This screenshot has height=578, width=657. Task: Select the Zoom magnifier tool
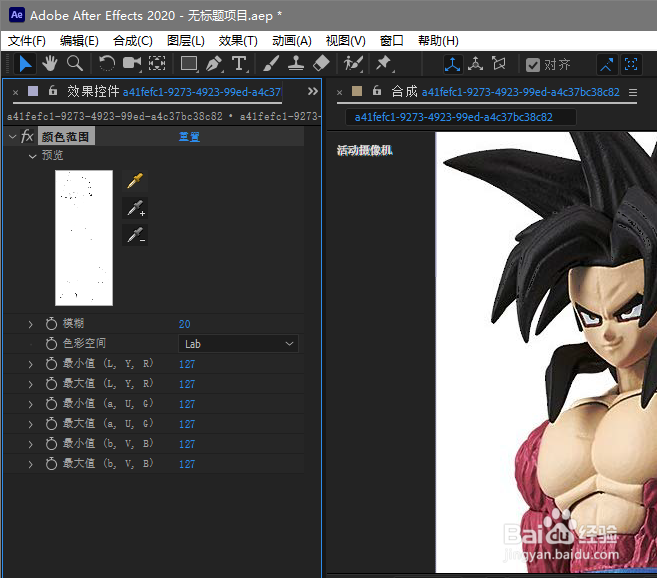click(x=75, y=64)
